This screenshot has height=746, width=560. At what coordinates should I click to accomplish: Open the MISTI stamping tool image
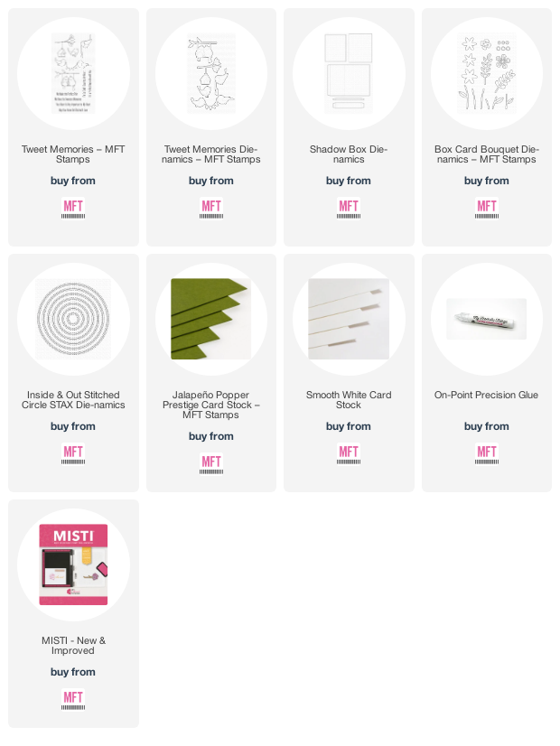click(73, 564)
